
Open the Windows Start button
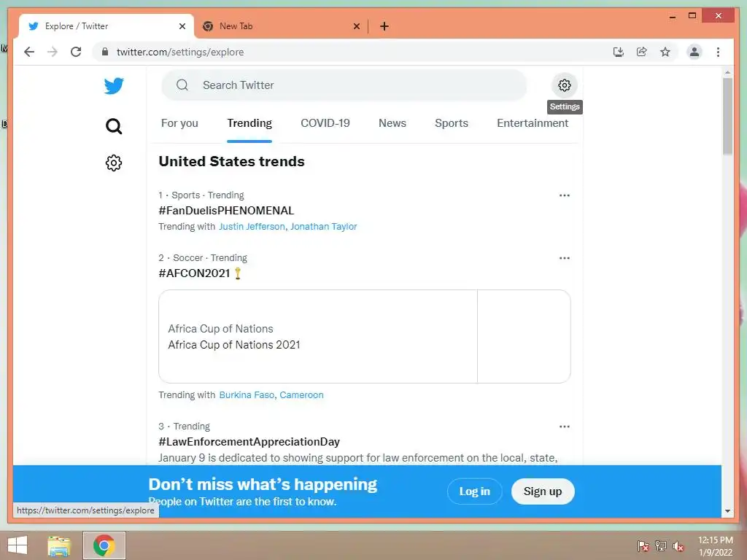[x=18, y=545]
